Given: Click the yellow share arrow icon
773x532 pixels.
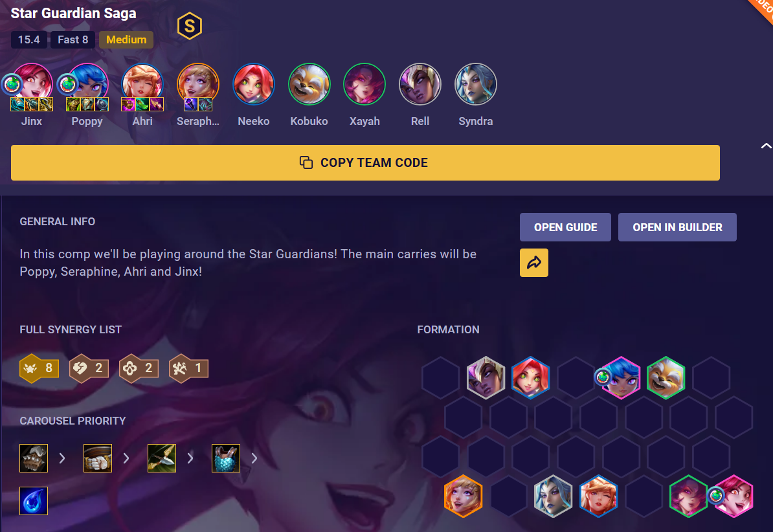Looking at the screenshot, I should click(x=534, y=263).
